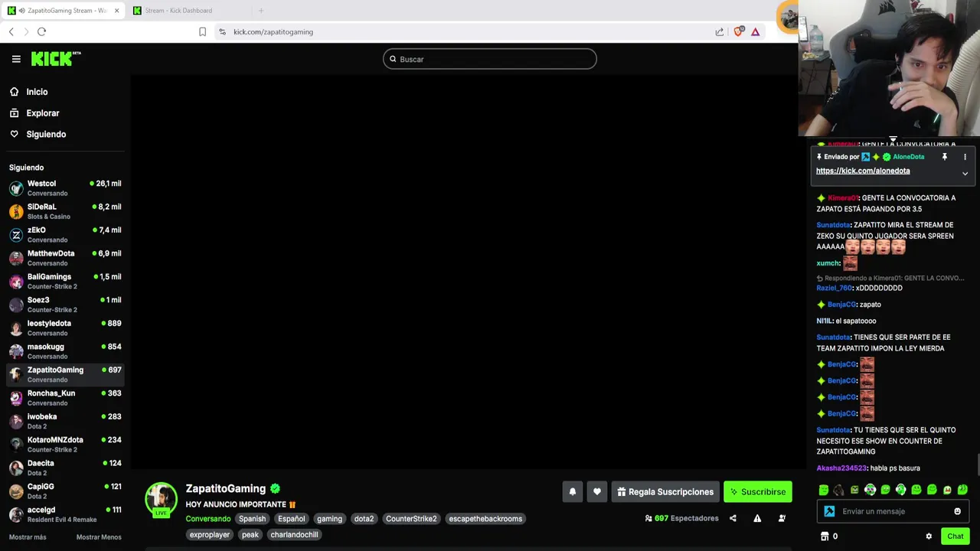Image resolution: width=980 pixels, height=551 pixels.
Task: Open masokugg channel in sidebar
Action: 65,351
